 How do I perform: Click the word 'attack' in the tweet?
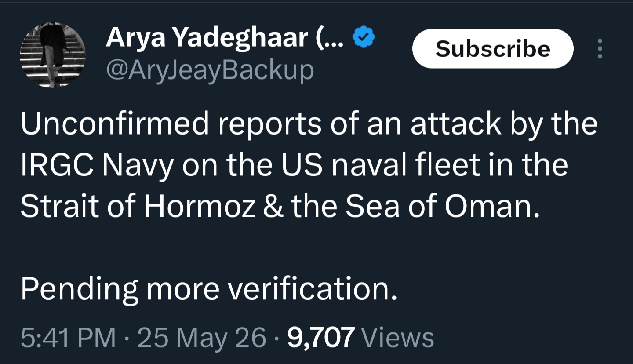click(x=455, y=124)
